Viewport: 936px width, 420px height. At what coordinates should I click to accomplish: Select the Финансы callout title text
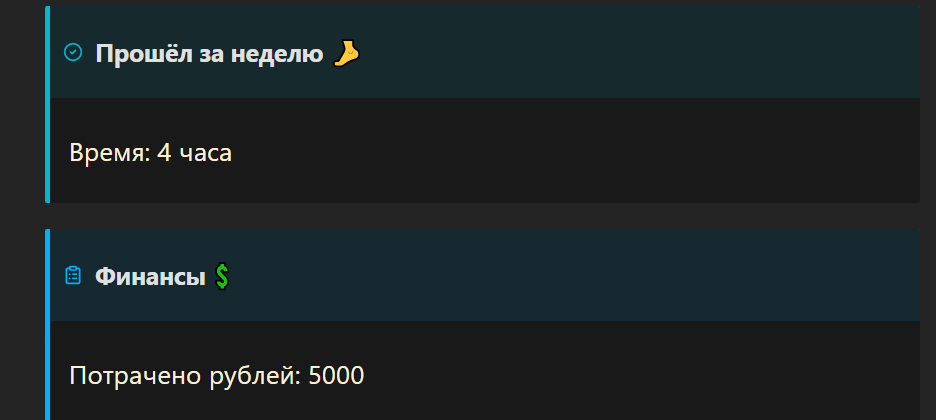(x=150, y=277)
